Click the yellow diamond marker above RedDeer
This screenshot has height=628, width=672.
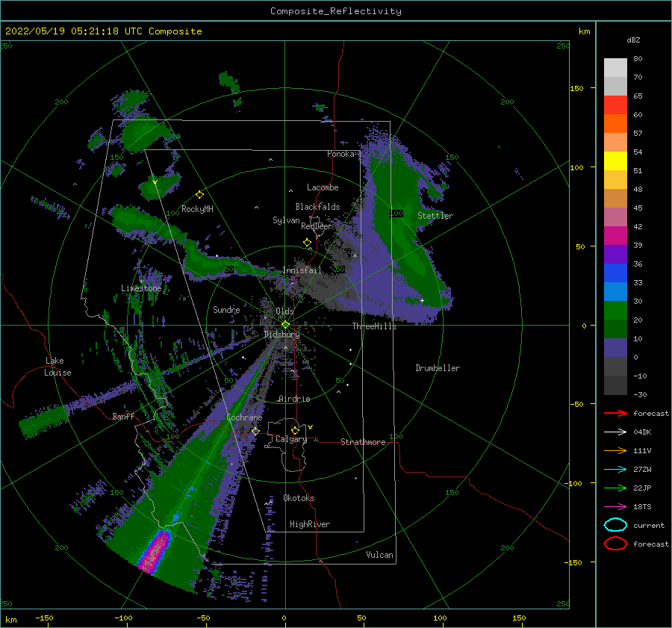[x=308, y=243]
